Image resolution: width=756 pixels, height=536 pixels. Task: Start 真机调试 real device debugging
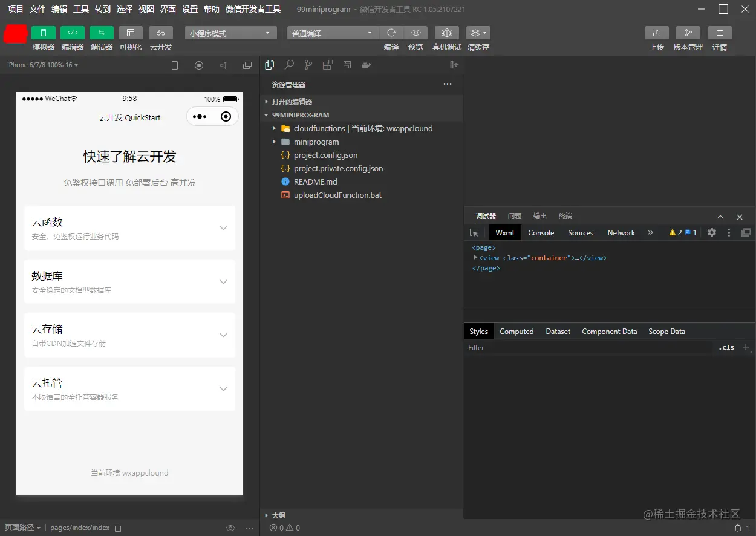447,33
